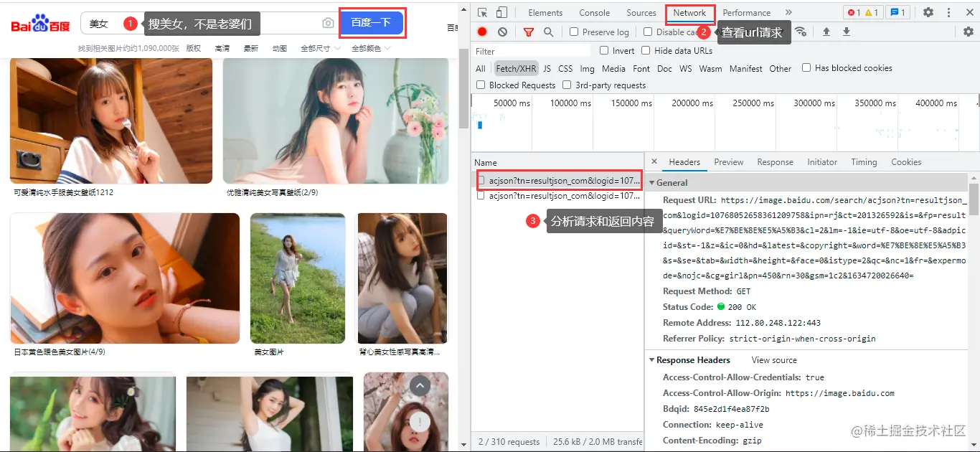Check the Invert filter option

click(x=604, y=50)
